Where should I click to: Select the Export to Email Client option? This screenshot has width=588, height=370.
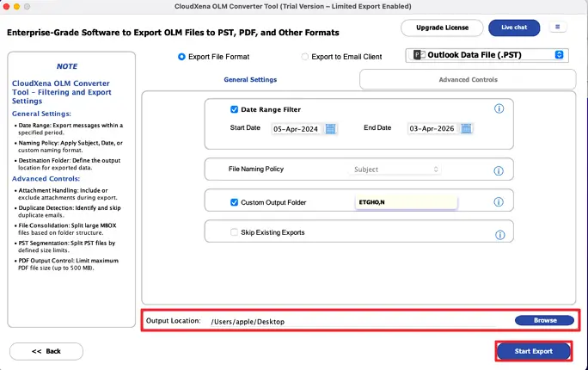pos(305,57)
